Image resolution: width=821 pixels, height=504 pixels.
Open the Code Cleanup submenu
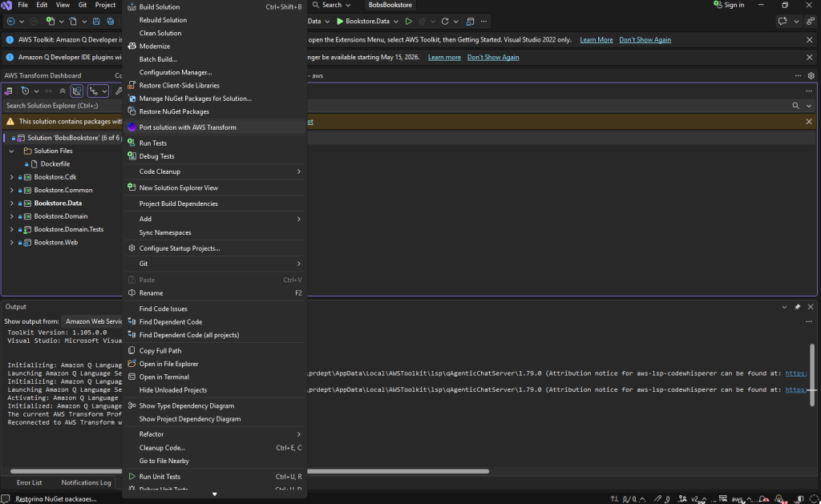coord(215,171)
